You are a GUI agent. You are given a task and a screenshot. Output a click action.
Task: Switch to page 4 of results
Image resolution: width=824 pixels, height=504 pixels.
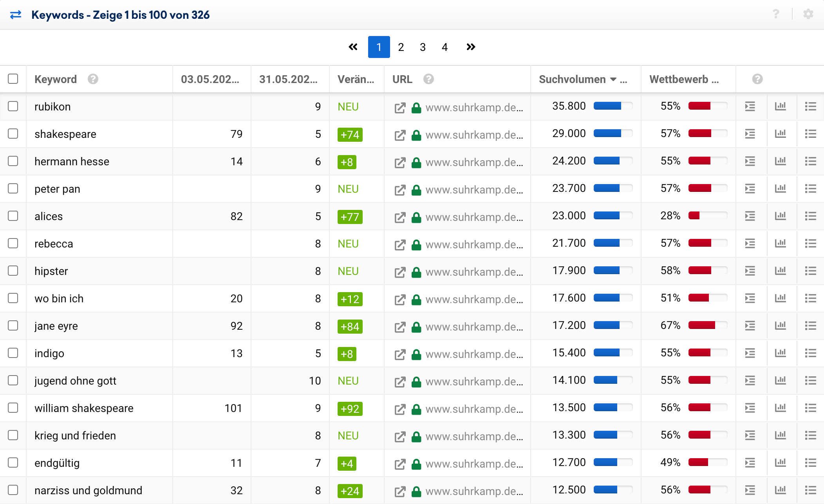click(x=445, y=47)
